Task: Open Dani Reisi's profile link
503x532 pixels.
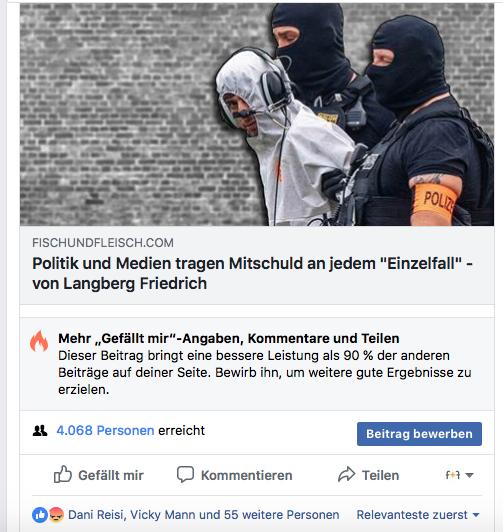Action: pyautogui.click(x=95, y=515)
